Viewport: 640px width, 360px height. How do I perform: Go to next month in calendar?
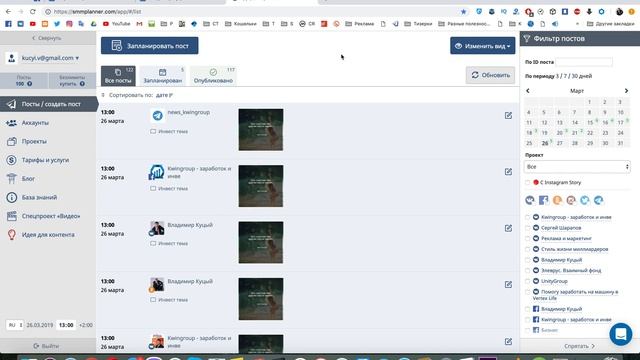tap(626, 91)
